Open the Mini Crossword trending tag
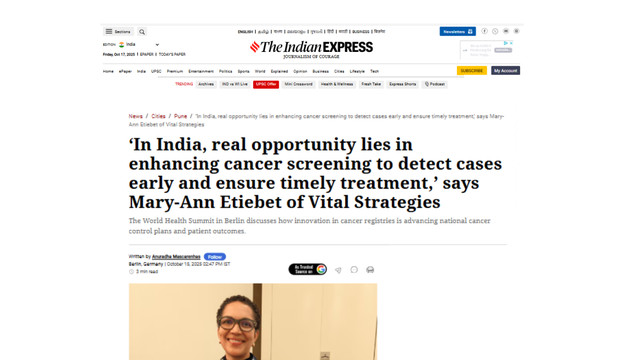 click(x=298, y=84)
